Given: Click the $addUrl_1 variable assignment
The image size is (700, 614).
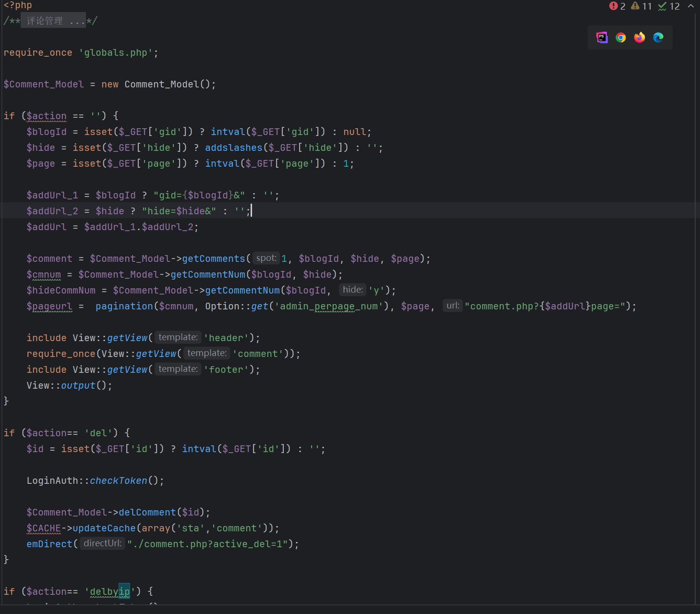Looking at the screenshot, I should pyautogui.click(x=52, y=195).
